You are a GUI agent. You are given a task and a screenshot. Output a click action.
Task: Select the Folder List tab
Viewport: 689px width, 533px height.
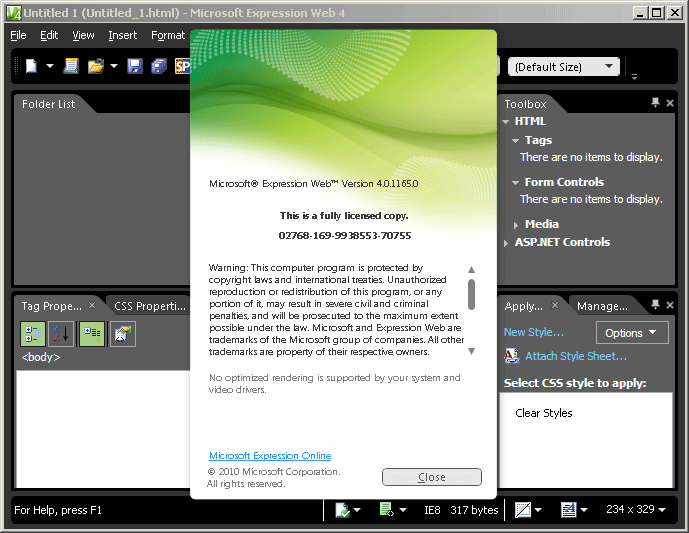[x=48, y=104]
